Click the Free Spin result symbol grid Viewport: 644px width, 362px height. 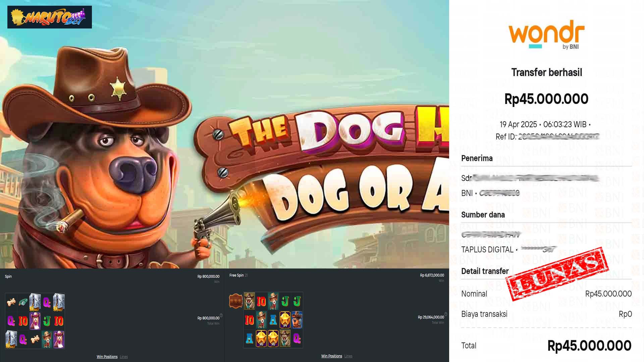(x=273, y=320)
